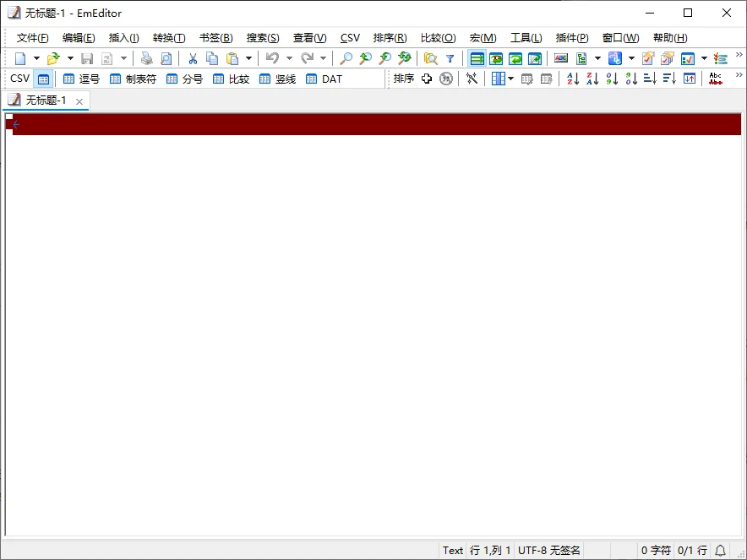The image size is (747, 560).
Task: Toggle normal mode button beside CSV label
Action: (x=43, y=79)
